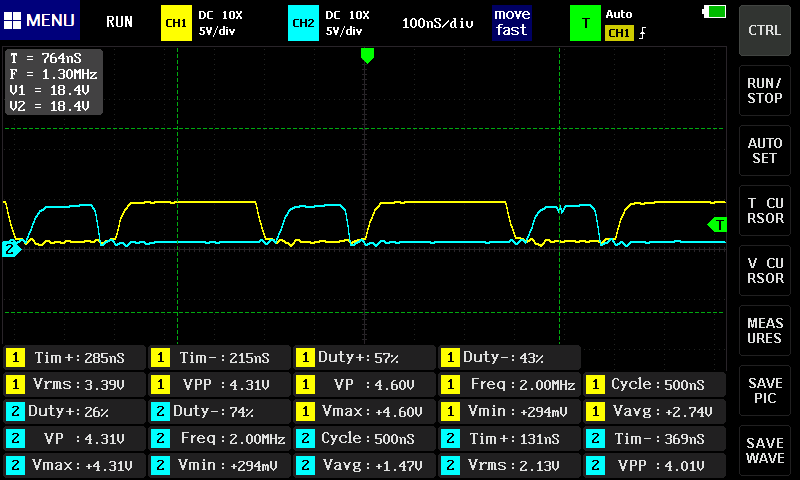800x480 pixels.
Task: Select the cyan CH2 channel icon
Action: (x=303, y=23)
